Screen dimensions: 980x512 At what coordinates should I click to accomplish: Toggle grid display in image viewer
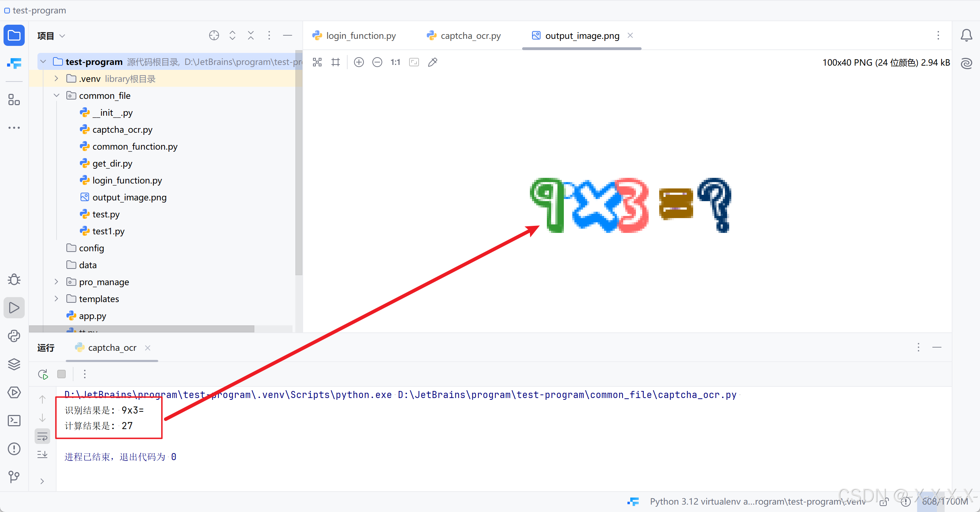click(335, 62)
